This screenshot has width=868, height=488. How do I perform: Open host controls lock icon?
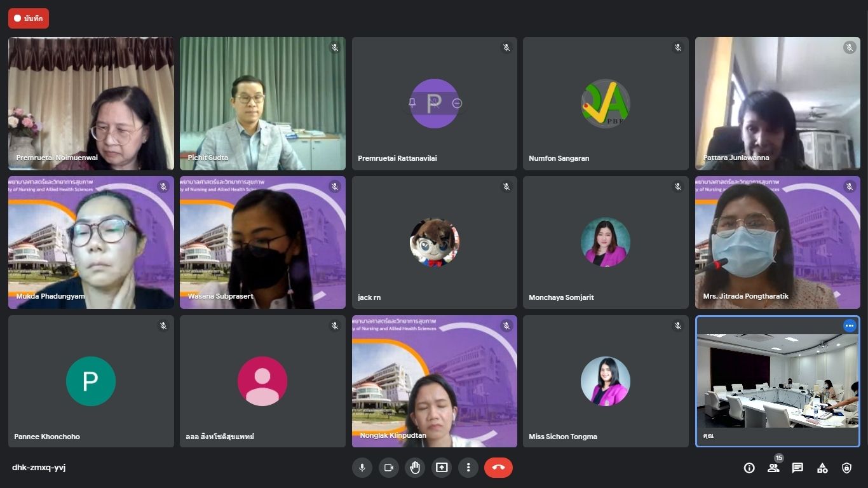pyautogui.click(x=846, y=468)
